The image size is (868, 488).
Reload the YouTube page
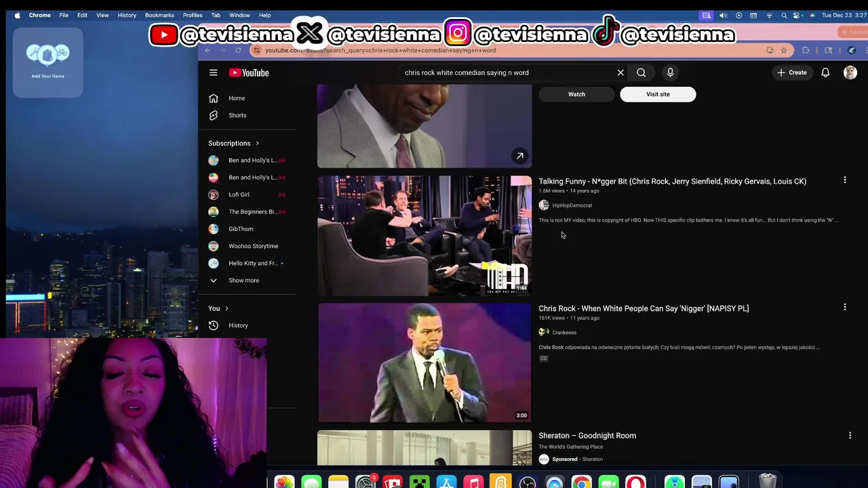(238, 50)
